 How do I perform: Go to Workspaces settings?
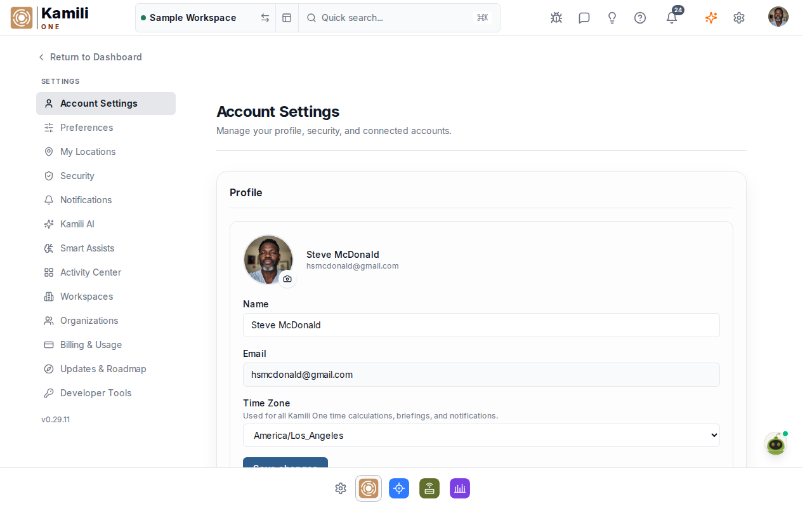[x=106, y=297]
